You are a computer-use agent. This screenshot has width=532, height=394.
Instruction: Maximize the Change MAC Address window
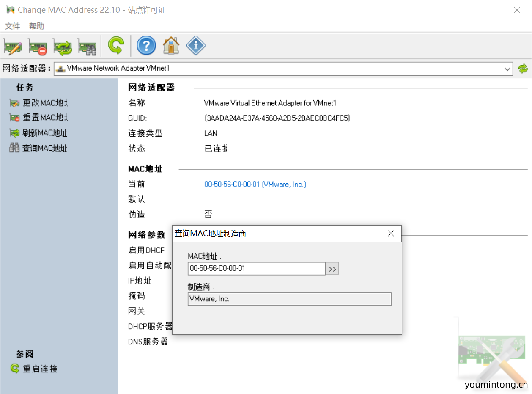tap(487, 10)
